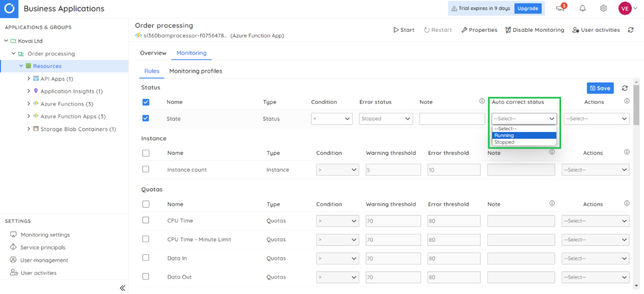Click the announcements megaphone icon with badge
This screenshot has height=294, width=644.
pyautogui.click(x=560, y=8)
